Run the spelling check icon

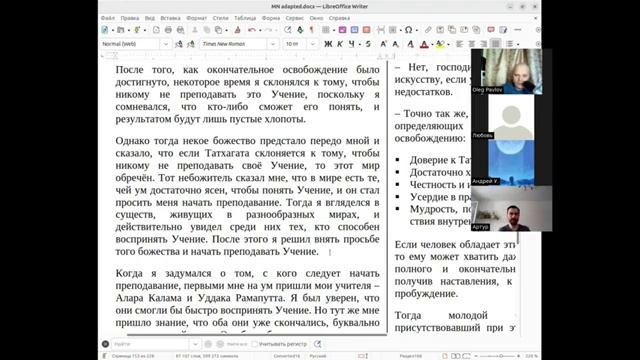(x=300, y=30)
